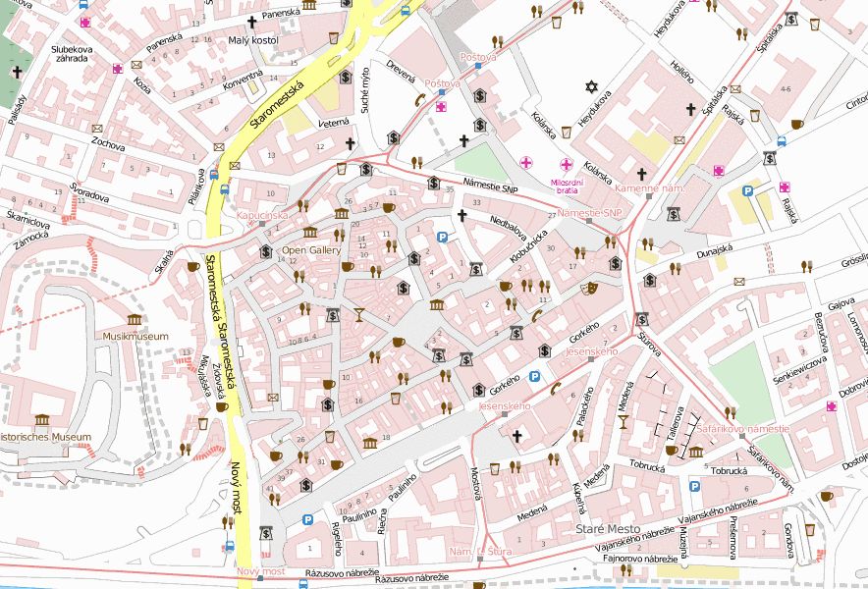Click the bus stop icon on Rajská
The height and width of the screenshot is (589, 868).
point(781,140)
